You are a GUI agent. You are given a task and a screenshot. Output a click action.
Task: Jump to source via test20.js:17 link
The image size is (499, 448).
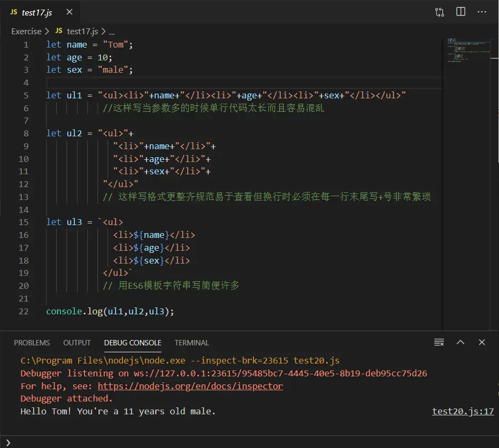(463, 412)
